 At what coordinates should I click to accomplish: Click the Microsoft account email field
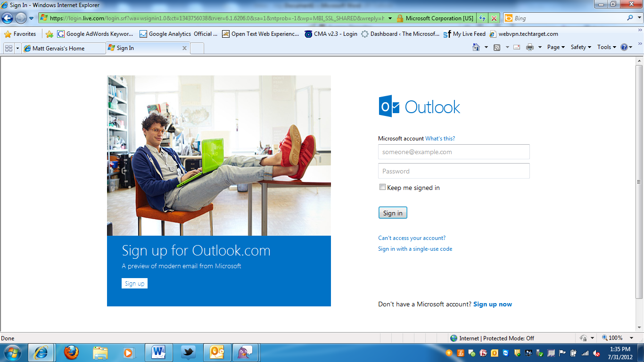tap(454, 152)
